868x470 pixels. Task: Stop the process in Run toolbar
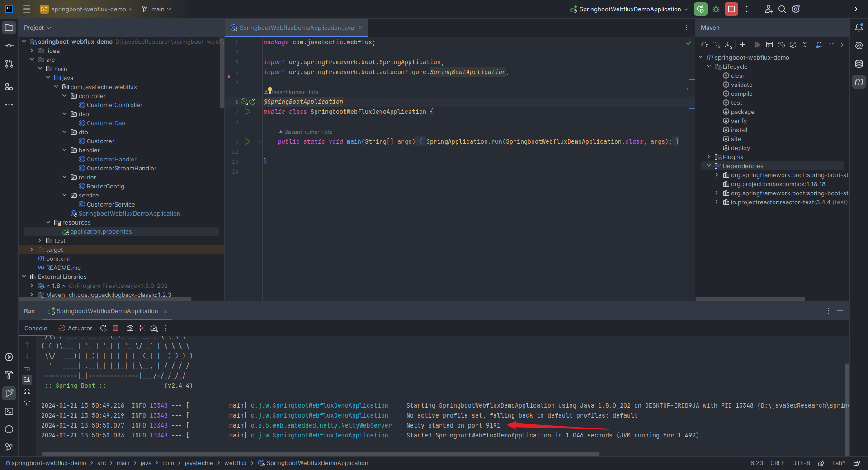(x=115, y=329)
